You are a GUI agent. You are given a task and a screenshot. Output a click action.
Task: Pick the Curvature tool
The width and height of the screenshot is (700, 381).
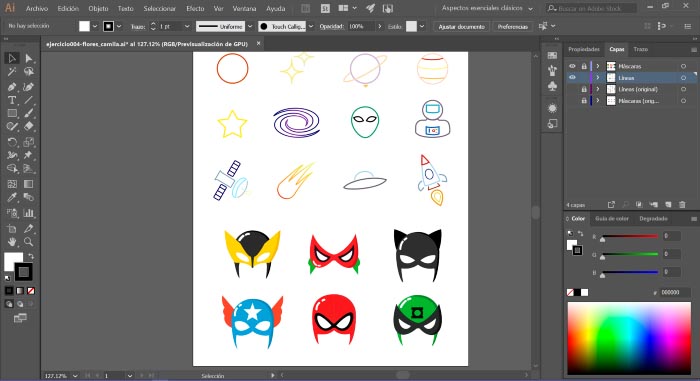click(x=29, y=87)
